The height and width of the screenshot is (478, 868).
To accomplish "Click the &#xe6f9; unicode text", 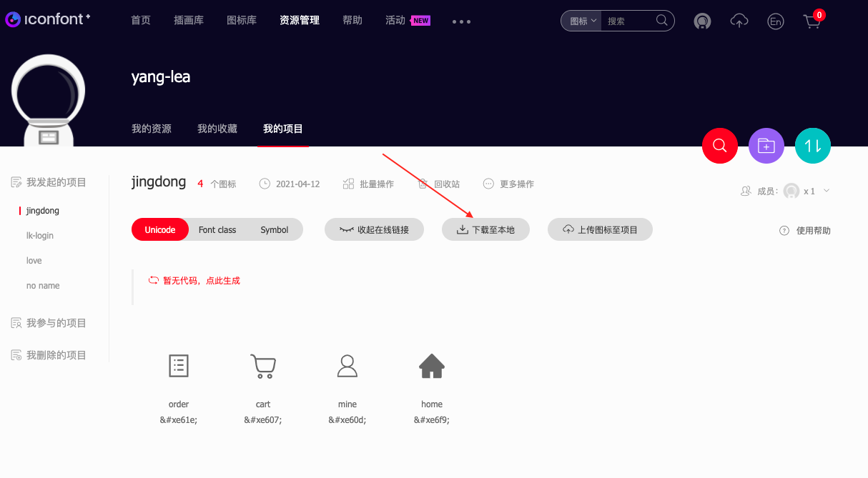I will [432, 420].
